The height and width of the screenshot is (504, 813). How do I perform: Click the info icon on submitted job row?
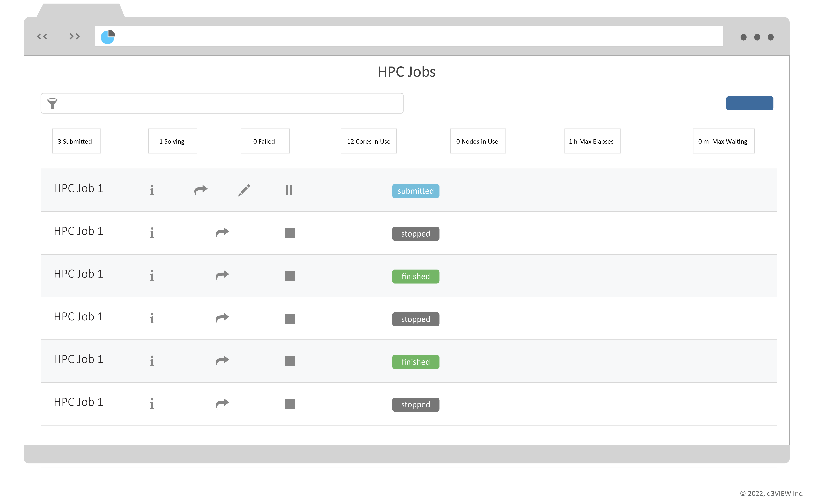point(152,190)
